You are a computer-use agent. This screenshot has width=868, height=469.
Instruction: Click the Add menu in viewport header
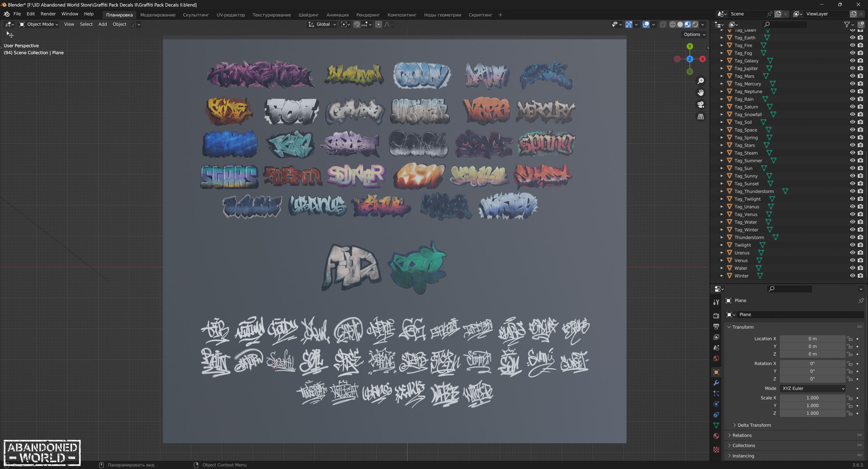(x=102, y=24)
